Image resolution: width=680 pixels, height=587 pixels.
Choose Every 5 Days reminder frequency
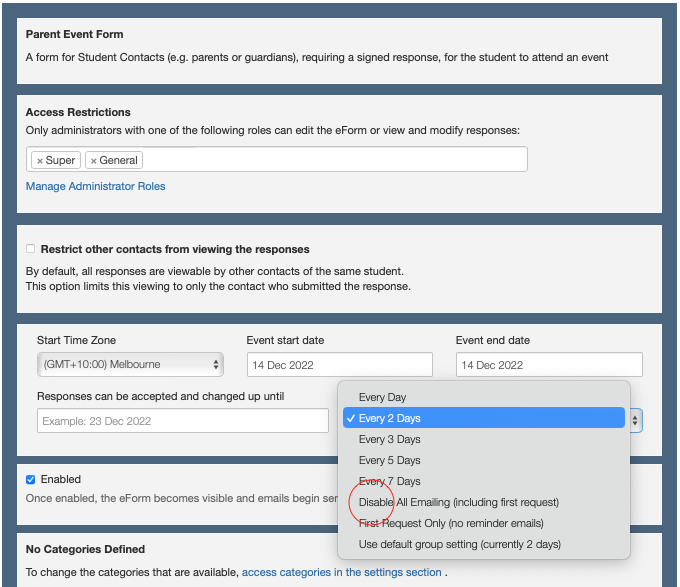389,460
